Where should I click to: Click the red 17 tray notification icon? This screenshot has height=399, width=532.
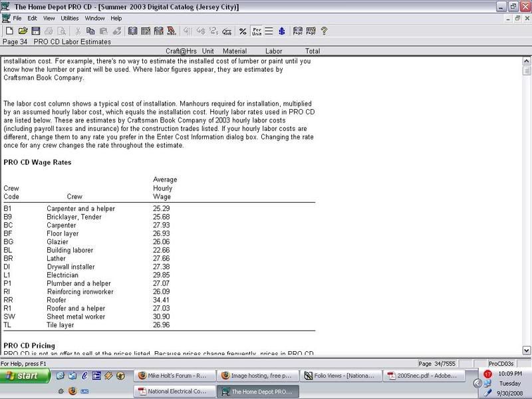tap(487, 374)
